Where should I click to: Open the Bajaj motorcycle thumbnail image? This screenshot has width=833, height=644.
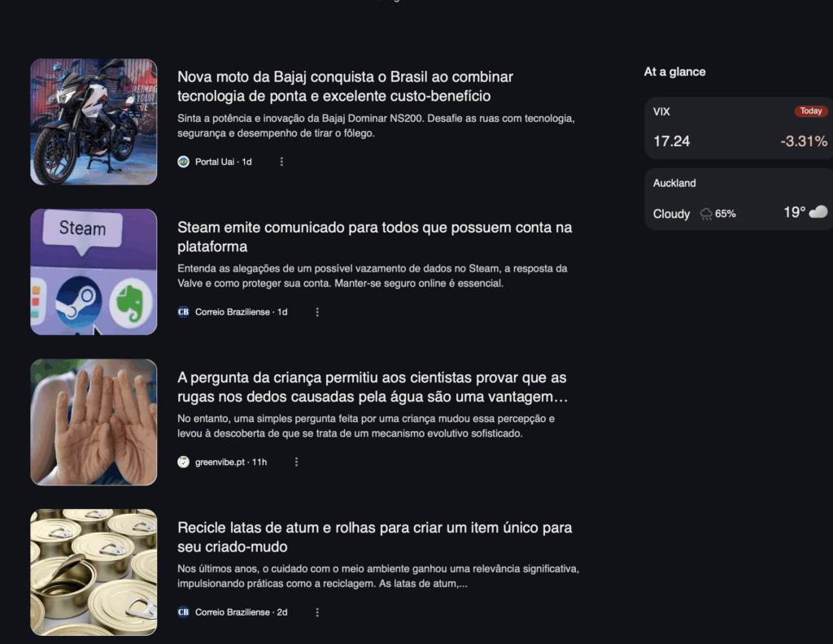click(94, 122)
